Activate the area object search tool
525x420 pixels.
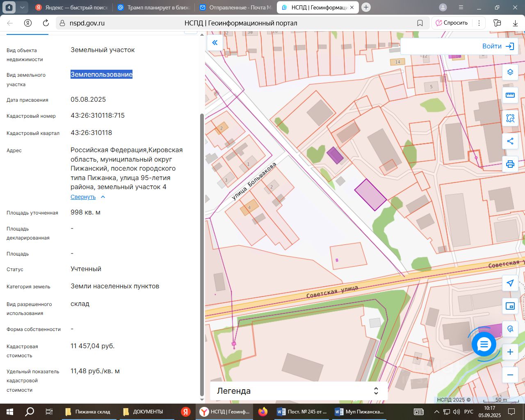(510, 118)
